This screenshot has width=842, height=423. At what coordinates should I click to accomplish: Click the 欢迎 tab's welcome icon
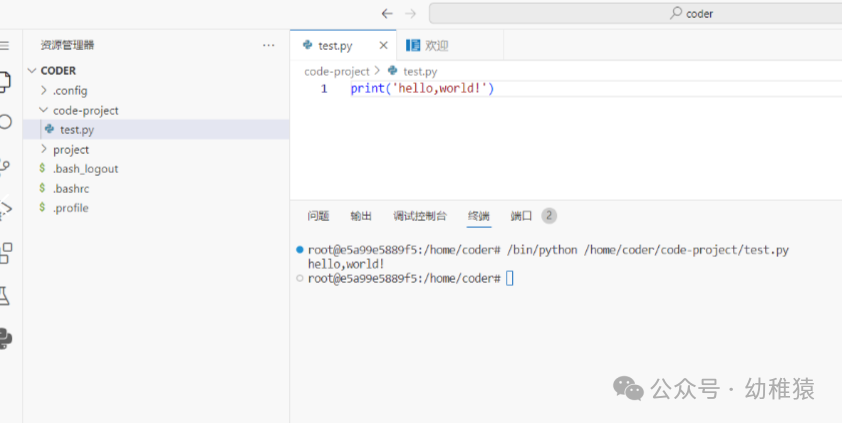[x=413, y=45]
